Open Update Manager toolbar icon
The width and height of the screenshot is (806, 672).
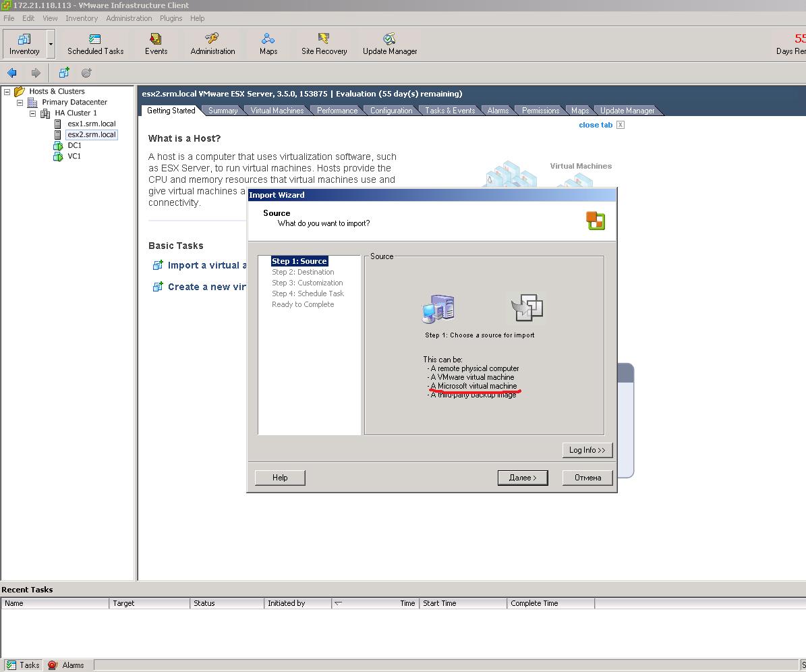390,44
